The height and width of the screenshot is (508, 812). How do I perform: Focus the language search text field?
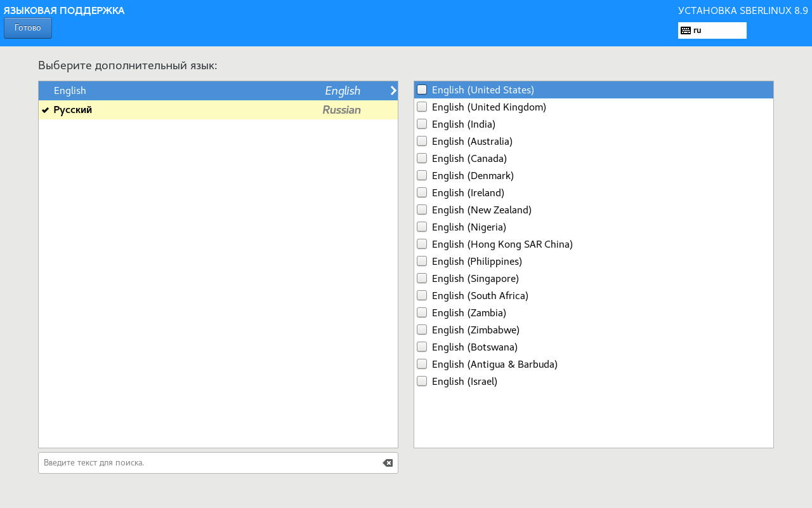[209, 463]
